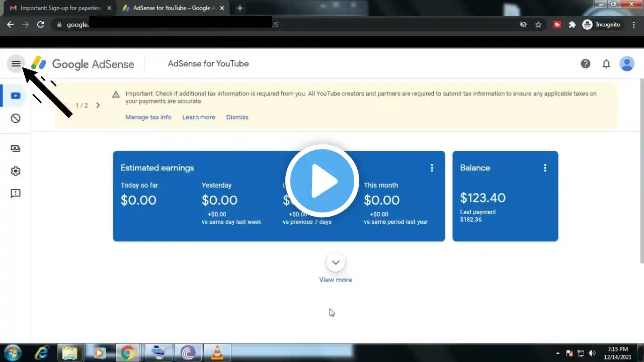
Task: Click the third-party cookies blocked eye icon
Action: (x=523, y=25)
